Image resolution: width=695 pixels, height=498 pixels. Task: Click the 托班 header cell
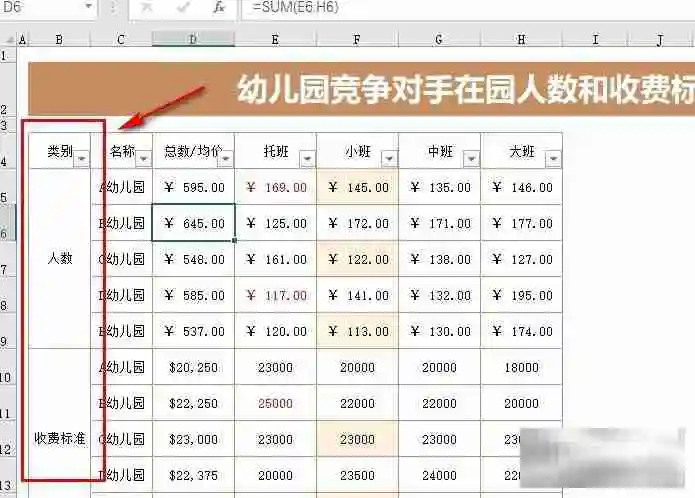[x=275, y=151]
